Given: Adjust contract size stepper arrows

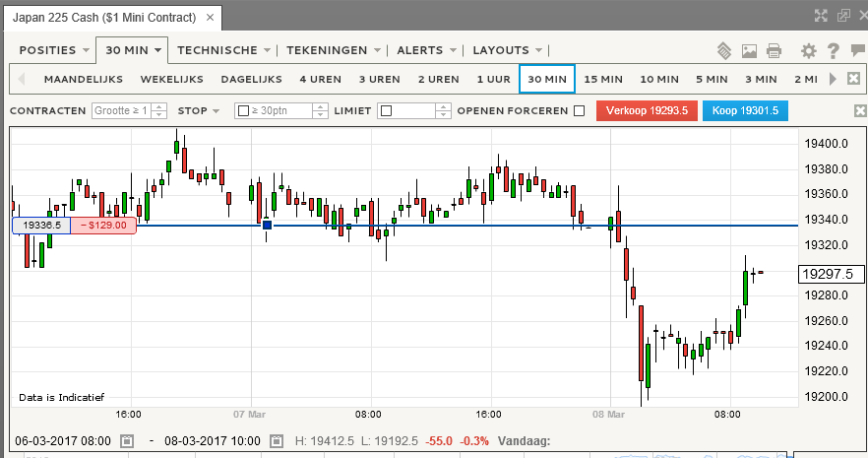Looking at the screenshot, I should [x=158, y=110].
